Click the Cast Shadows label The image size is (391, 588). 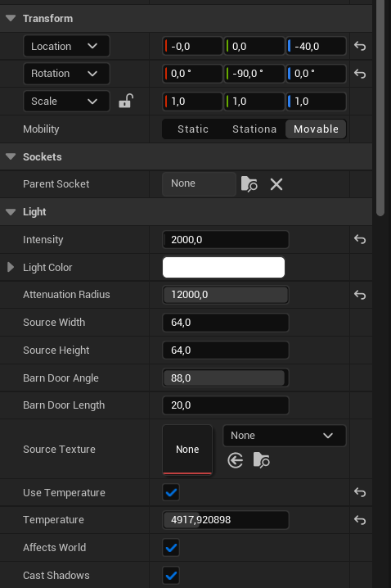pos(56,575)
